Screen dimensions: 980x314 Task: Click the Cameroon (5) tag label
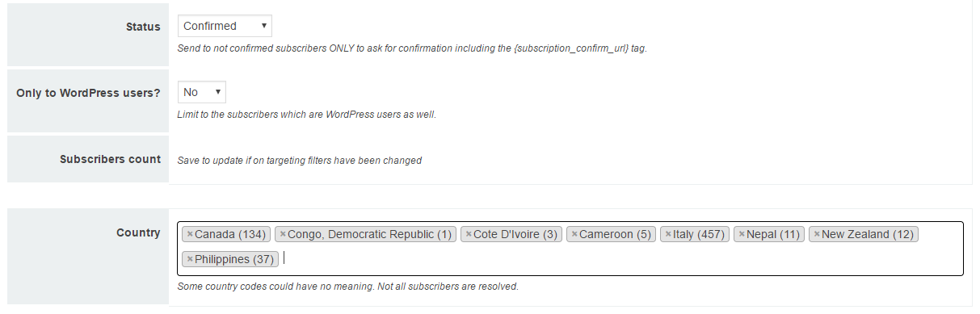point(616,234)
